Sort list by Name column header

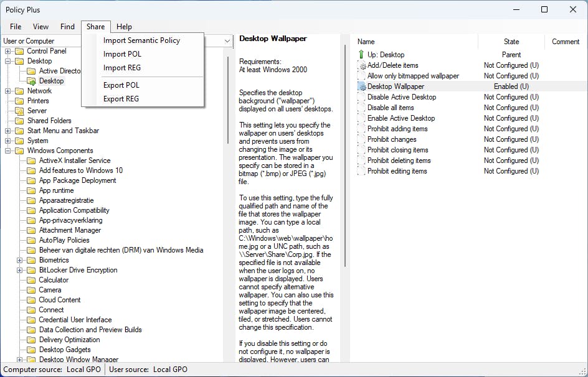[x=415, y=42]
